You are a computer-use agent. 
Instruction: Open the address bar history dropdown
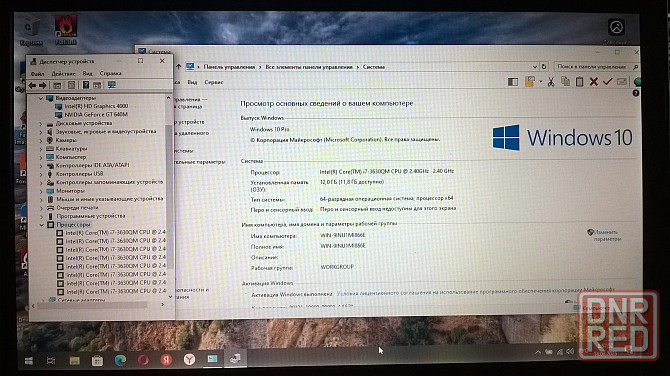(535, 67)
